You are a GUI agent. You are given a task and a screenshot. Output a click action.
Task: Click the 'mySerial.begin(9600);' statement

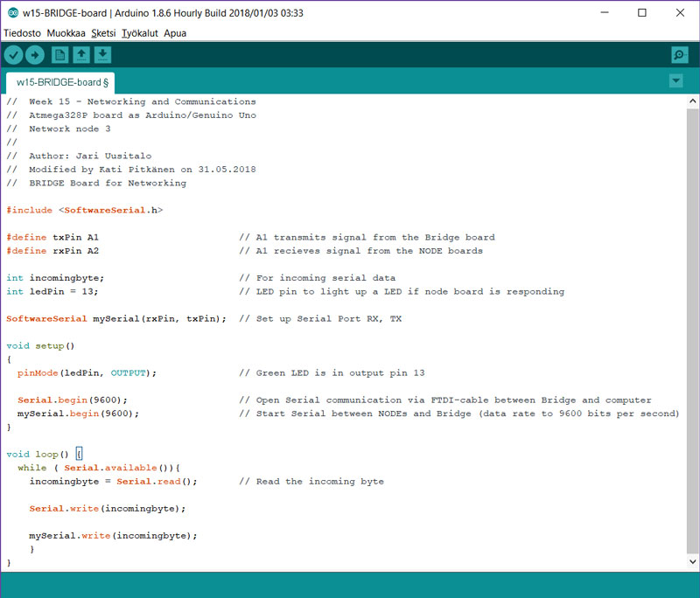click(x=79, y=414)
